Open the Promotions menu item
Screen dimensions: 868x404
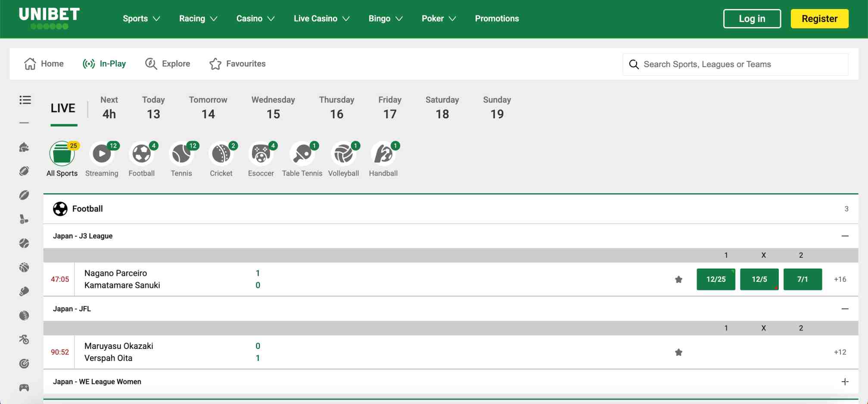pyautogui.click(x=497, y=19)
